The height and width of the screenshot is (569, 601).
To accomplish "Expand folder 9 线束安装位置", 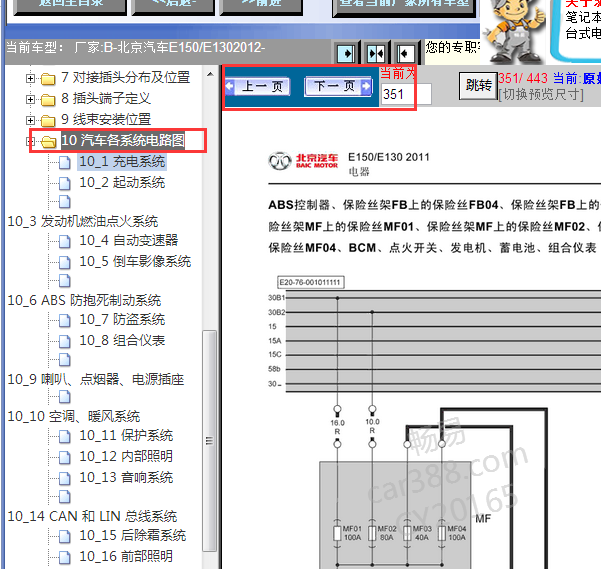I will [30, 120].
